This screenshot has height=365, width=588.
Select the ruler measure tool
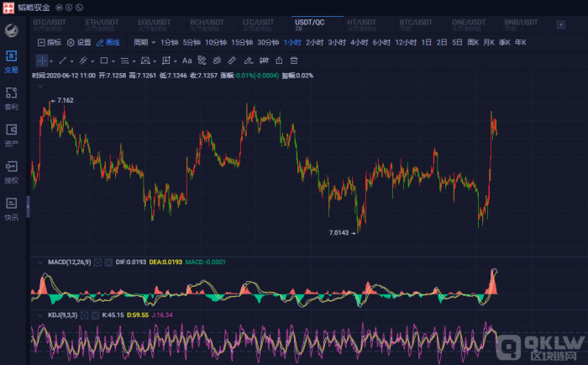tap(232, 61)
